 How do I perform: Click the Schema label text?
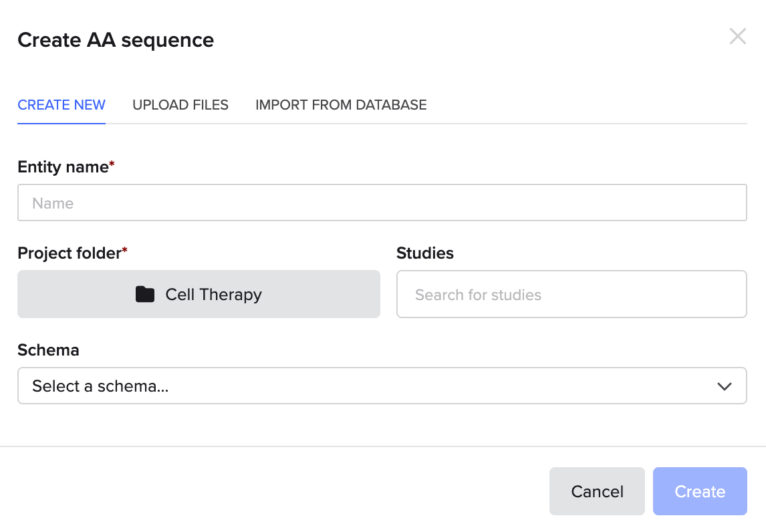pyautogui.click(x=48, y=350)
